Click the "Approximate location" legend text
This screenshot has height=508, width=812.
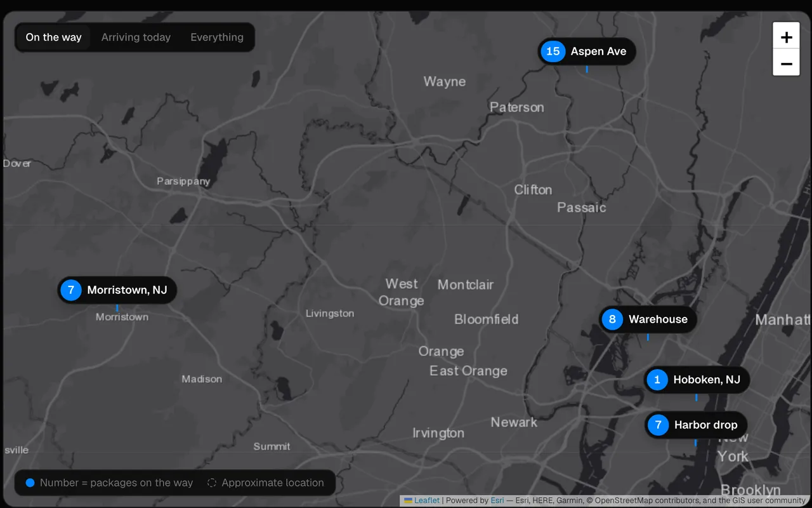tap(273, 483)
